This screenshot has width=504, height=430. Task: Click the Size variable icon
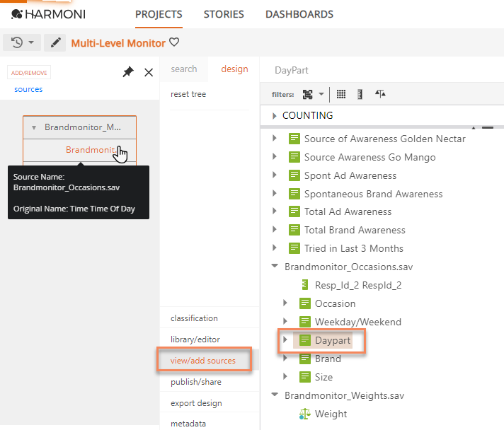[x=304, y=377]
